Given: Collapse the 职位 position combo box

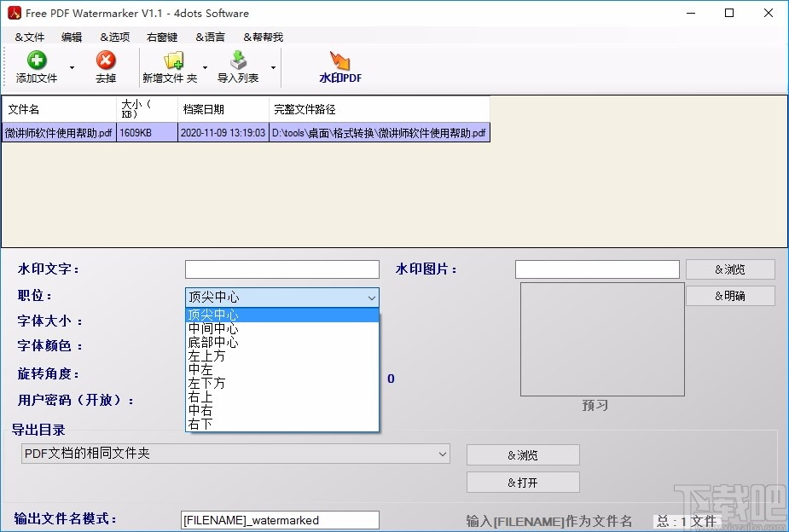Looking at the screenshot, I should click(371, 298).
